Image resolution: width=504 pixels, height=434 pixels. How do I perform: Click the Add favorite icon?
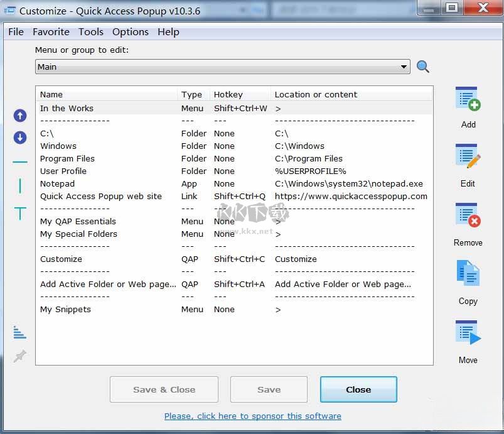tap(468, 100)
